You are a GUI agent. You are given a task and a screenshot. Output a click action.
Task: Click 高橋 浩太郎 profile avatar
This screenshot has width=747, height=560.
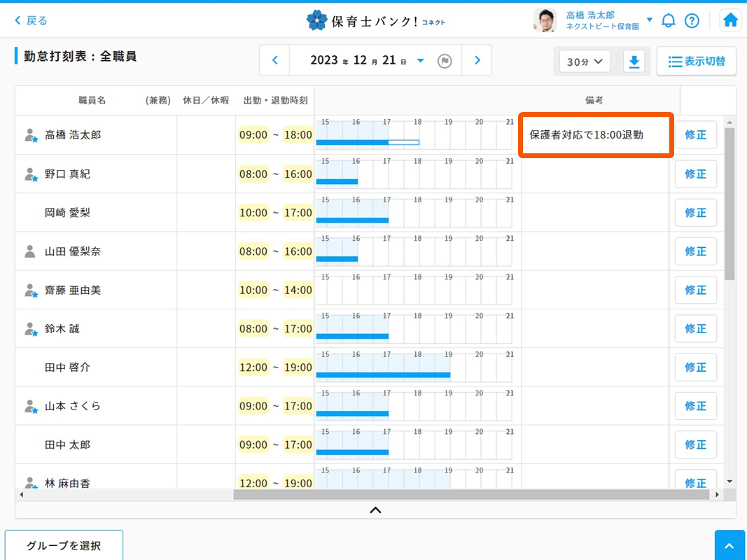545,20
